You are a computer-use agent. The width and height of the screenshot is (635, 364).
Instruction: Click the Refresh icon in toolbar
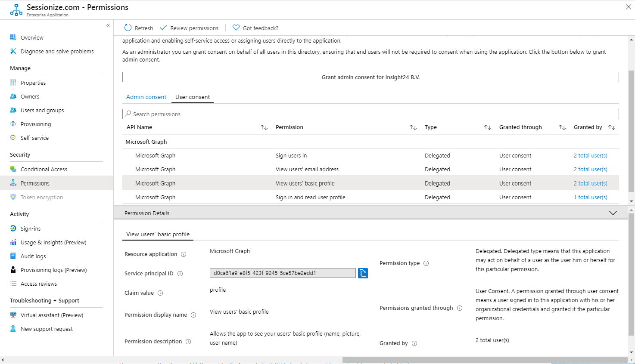[128, 28]
